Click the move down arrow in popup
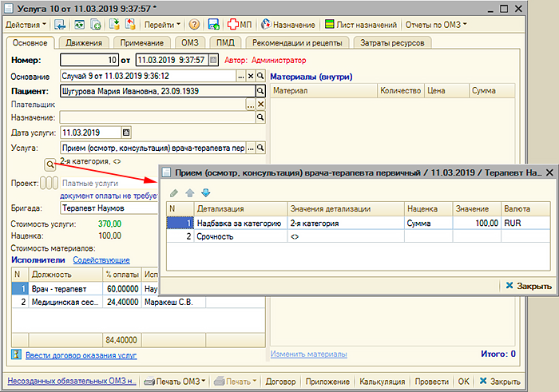Viewport: 559px width, 392px height. (205, 192)
